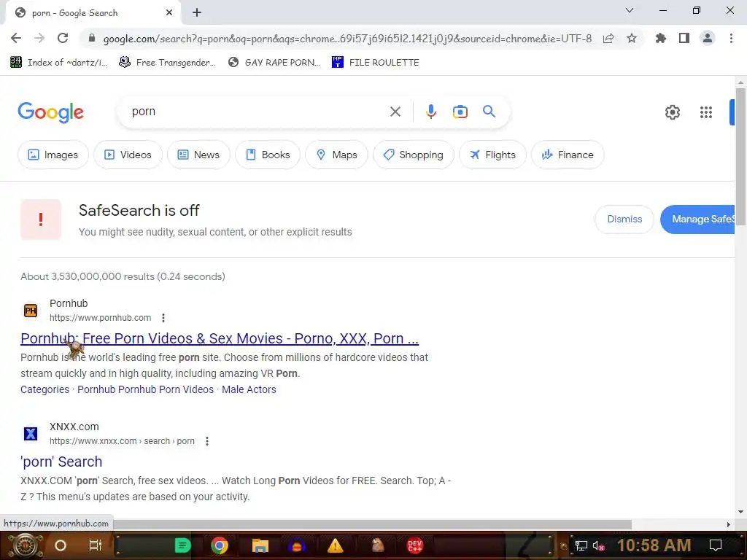This screenshot has height=560, width=747.
Task: Click the browser forward arrow
Action: (x=39, y=38)
